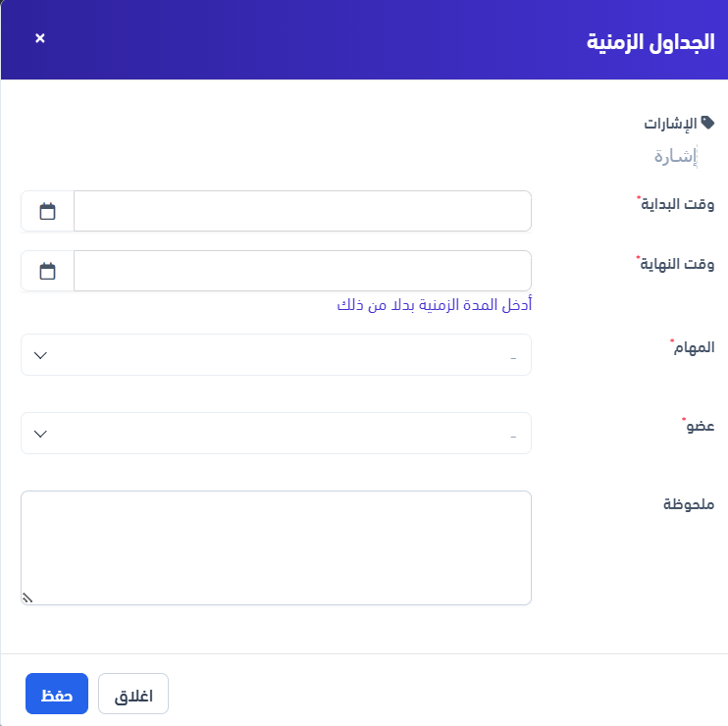
Task: Click the عضو field label
Action: point(700,426)
